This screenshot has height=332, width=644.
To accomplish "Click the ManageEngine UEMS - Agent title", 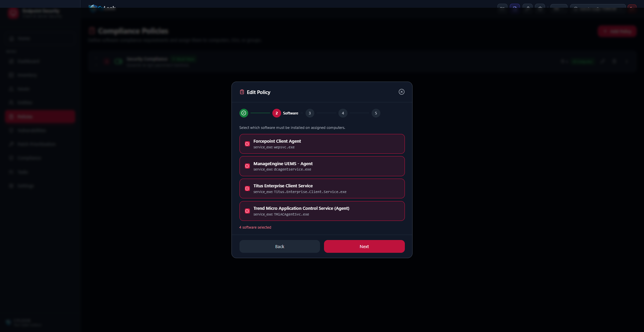I will point(283,164).
